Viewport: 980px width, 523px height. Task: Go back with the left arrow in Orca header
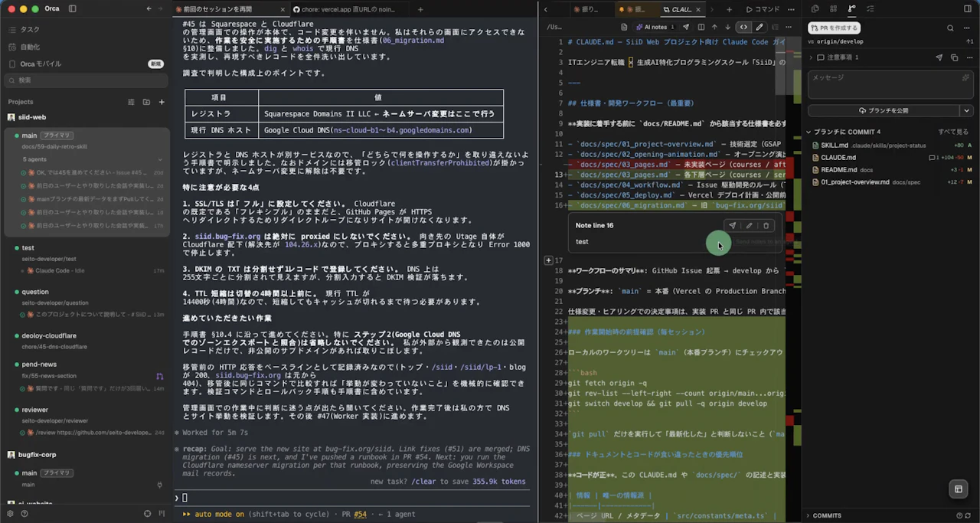[149, 8]
